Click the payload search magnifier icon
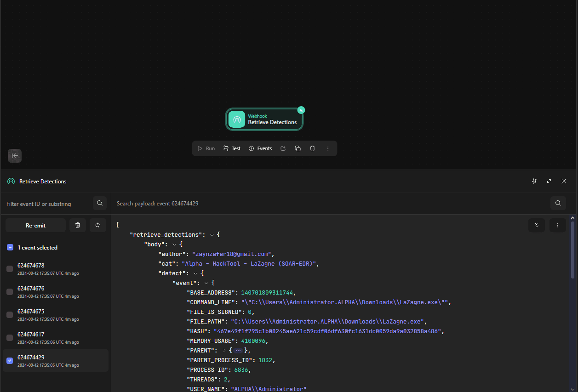578x392 pixels. pyautogui.click(x=558, y=203)
